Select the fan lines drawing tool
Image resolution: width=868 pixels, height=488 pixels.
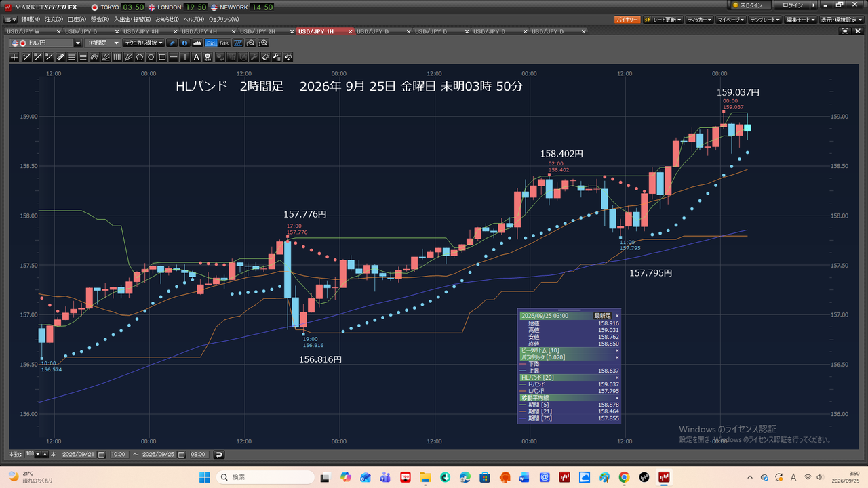(106, 57)
